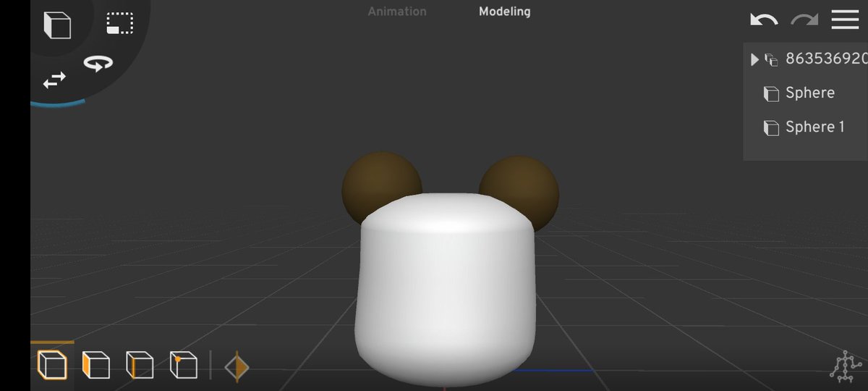
Task: Switch to object selection mode
Action: (x=52, y=365)
